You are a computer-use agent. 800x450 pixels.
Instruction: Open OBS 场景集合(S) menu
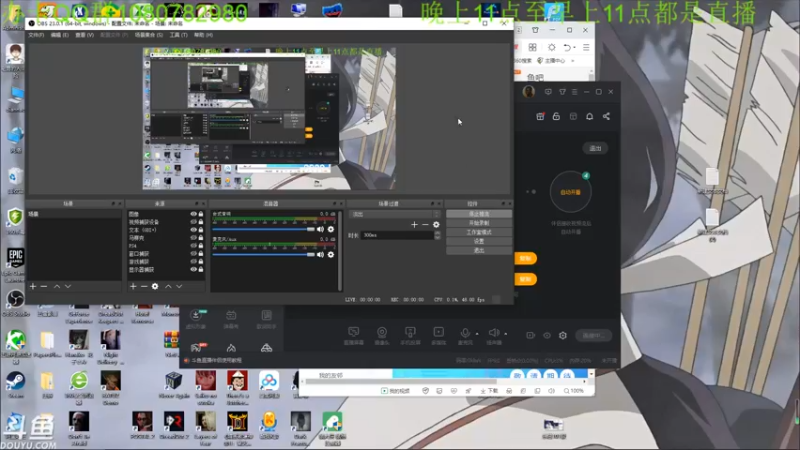[x=148, y=35]
